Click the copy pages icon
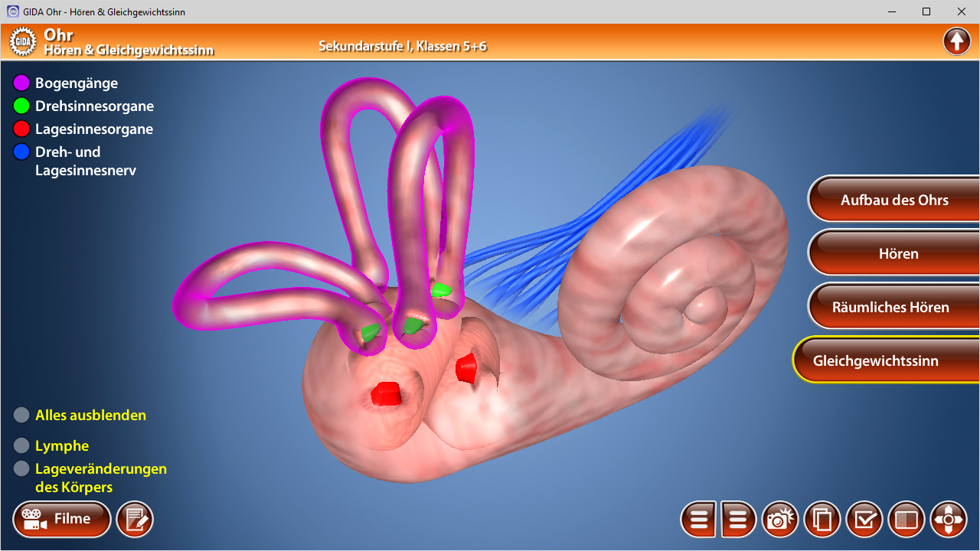This screenshot has height=551, width=980. pyautogui.click(x=822, y=520)
